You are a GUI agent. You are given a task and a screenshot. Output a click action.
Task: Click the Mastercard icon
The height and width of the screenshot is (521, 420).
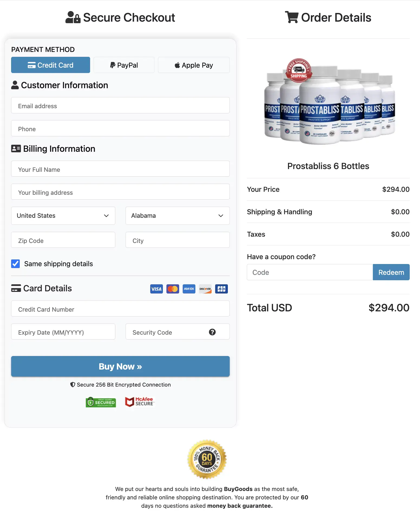pos(173,289)
